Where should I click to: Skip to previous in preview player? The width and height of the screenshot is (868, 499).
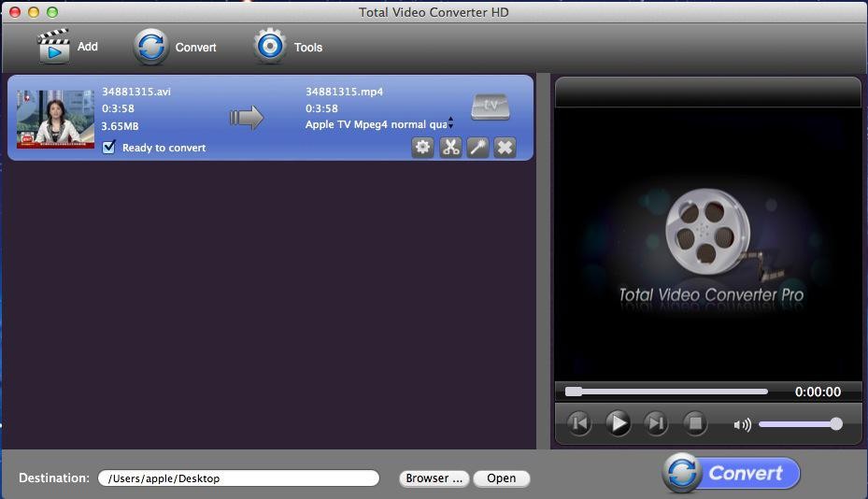click(579, 423)
